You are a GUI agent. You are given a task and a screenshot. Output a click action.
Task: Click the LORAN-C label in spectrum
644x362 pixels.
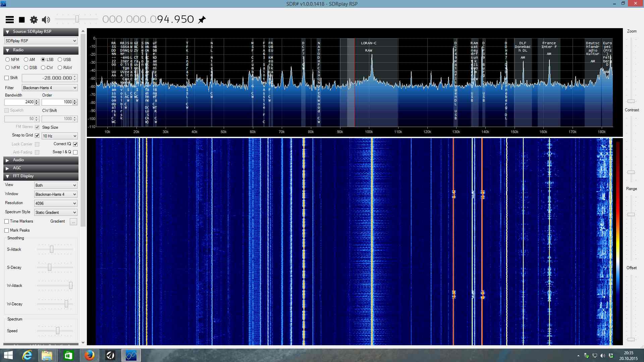coord(369,43)
